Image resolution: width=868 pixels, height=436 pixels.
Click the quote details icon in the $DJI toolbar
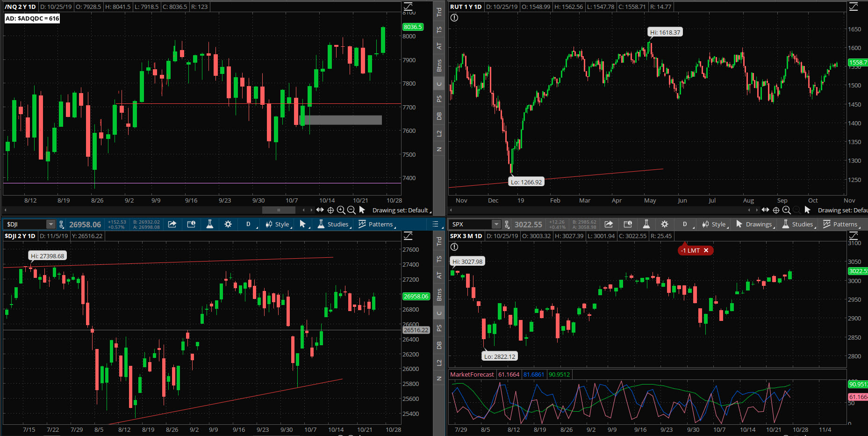coord(191,224)
